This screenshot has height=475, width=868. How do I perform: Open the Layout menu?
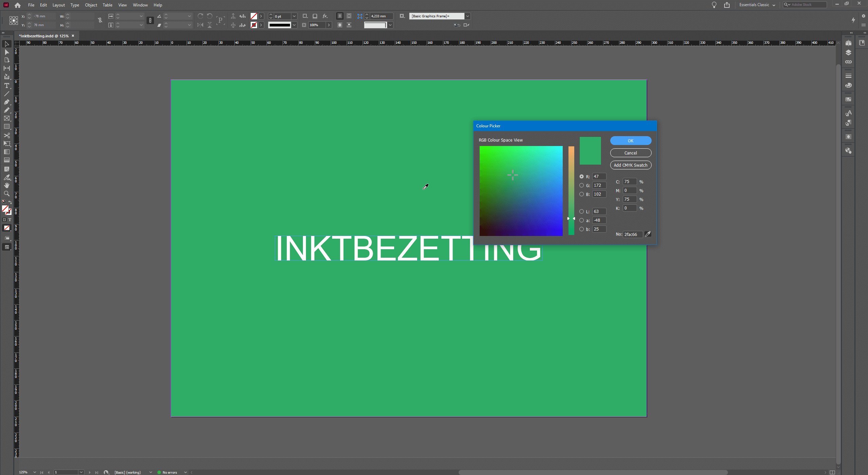[x=59, y=5]
